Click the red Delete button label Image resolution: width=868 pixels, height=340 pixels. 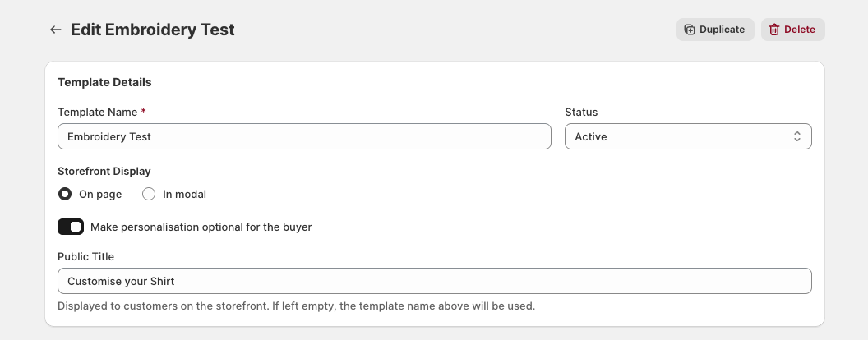point(799,30)
